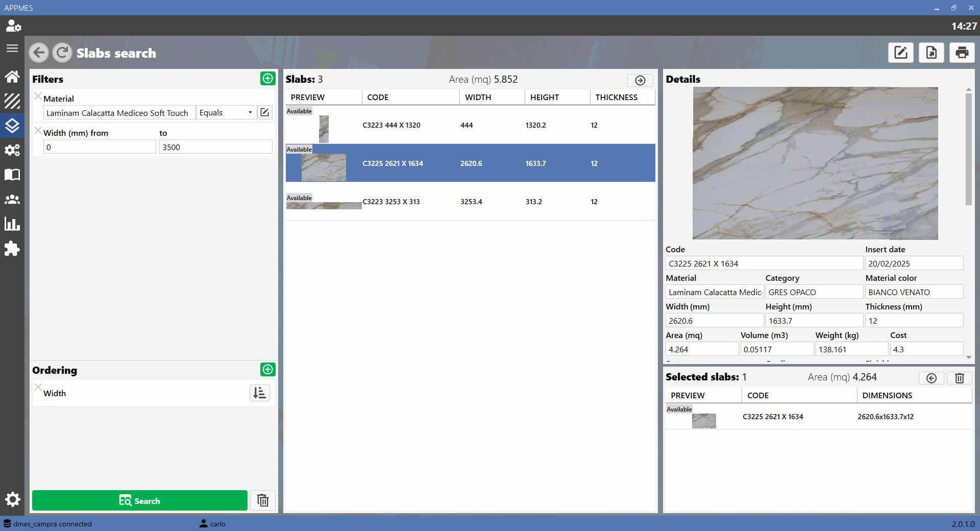Go to Home in sidebar
980x531 pixels.
pos(12,77)
